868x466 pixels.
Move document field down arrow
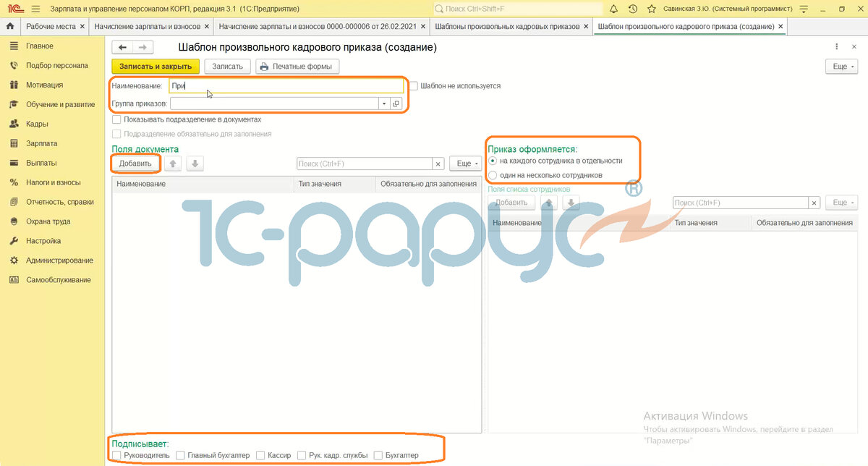[194, 164]
